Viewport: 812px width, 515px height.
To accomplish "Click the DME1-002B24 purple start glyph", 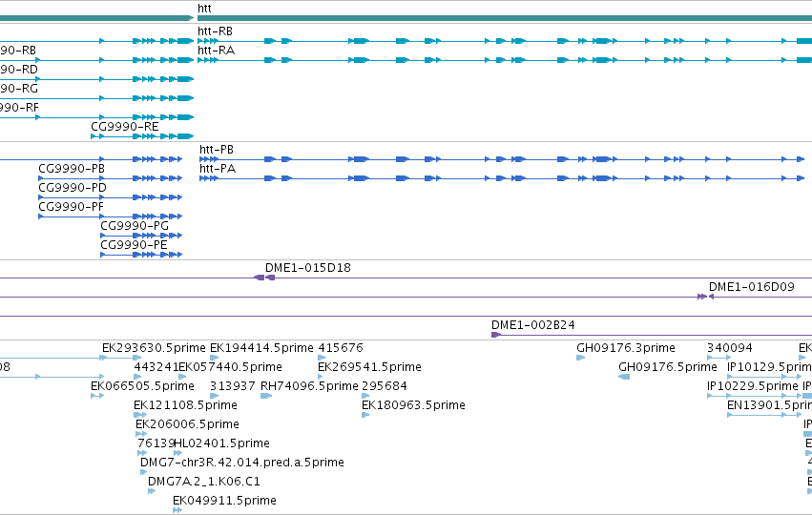I will (495, 335).
